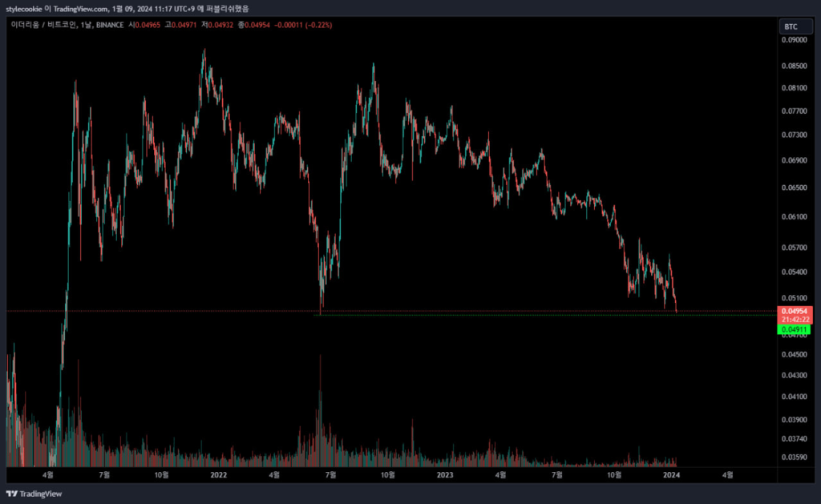Click the 0.08500 price scale label
The width and height of the screenshot is (821, 504).
tap(794, 66)
